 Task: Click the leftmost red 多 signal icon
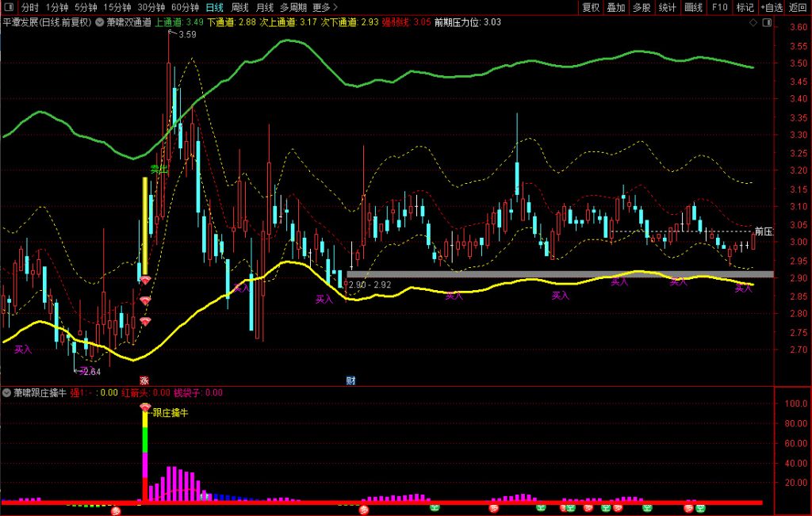point(116,510)
